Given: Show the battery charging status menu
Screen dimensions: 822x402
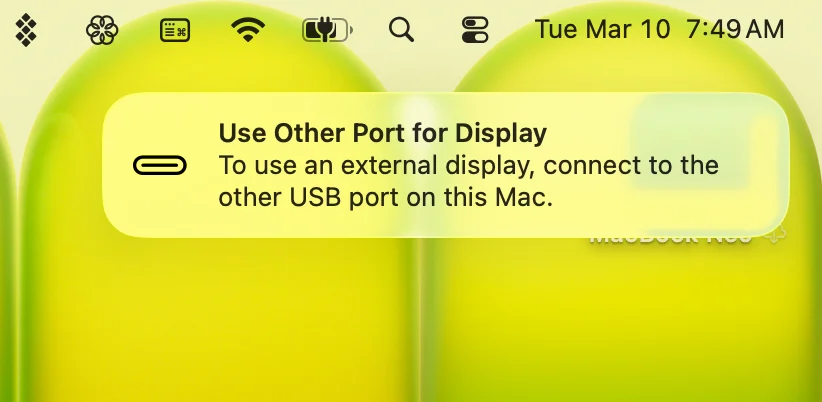Looking at the screenshot, I should [x=328, y=30].
